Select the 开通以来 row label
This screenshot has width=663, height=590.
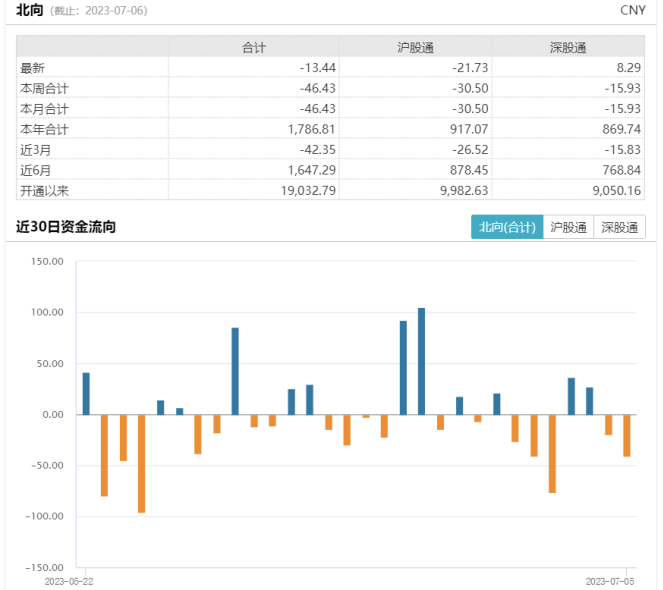pos(44,191)
